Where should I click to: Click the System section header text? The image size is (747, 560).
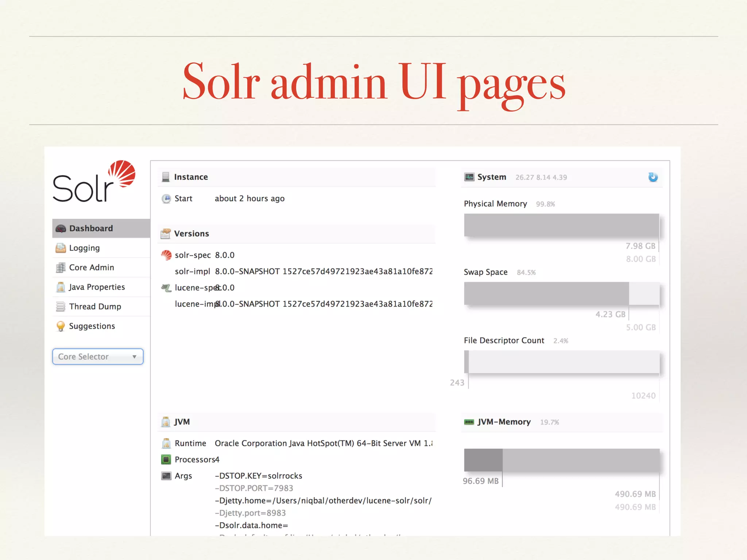tap(492, 177)
